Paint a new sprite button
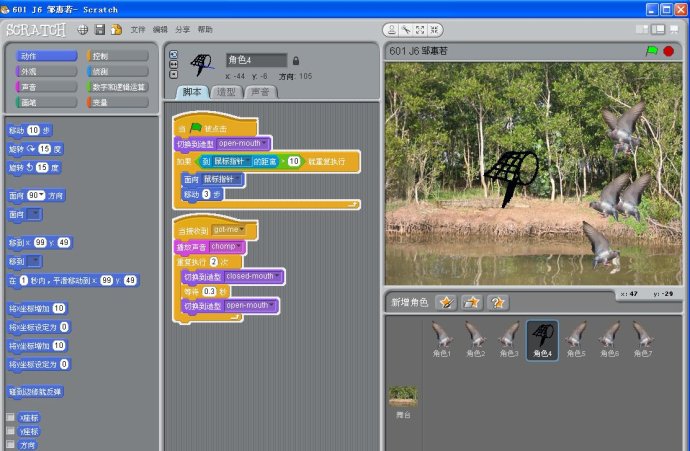The height and width of the screenshot is (451, 690). tap(446, 302)
